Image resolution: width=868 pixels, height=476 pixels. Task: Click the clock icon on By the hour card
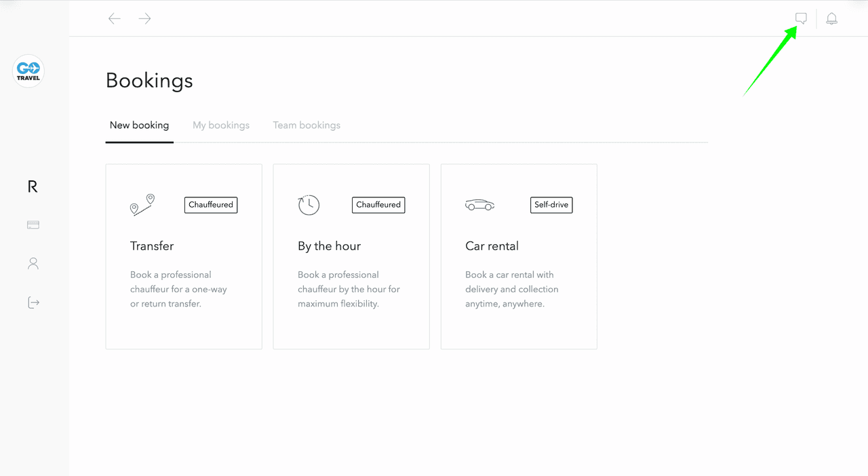coord(309,205)
